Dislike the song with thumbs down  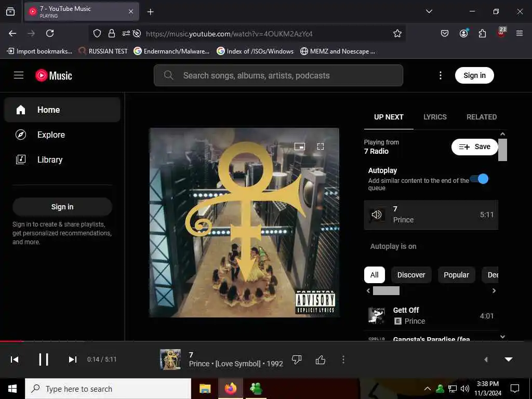point(297,360)
